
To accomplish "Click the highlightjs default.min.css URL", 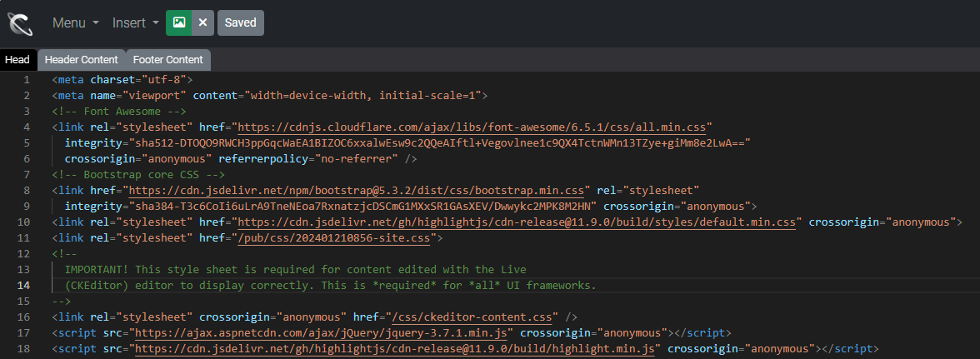I will tap(517, 222).
